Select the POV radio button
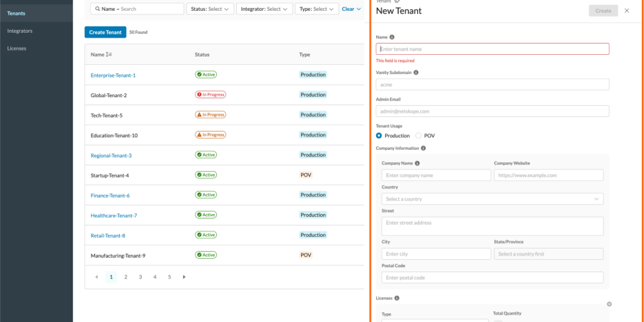 pos(418,136)
